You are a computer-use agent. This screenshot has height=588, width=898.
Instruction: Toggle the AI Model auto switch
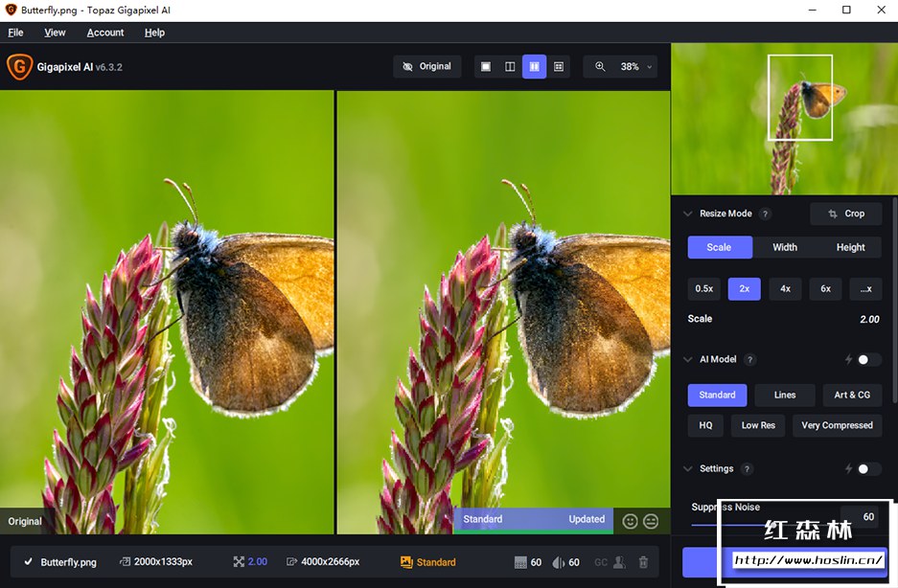tap(869, 359)
